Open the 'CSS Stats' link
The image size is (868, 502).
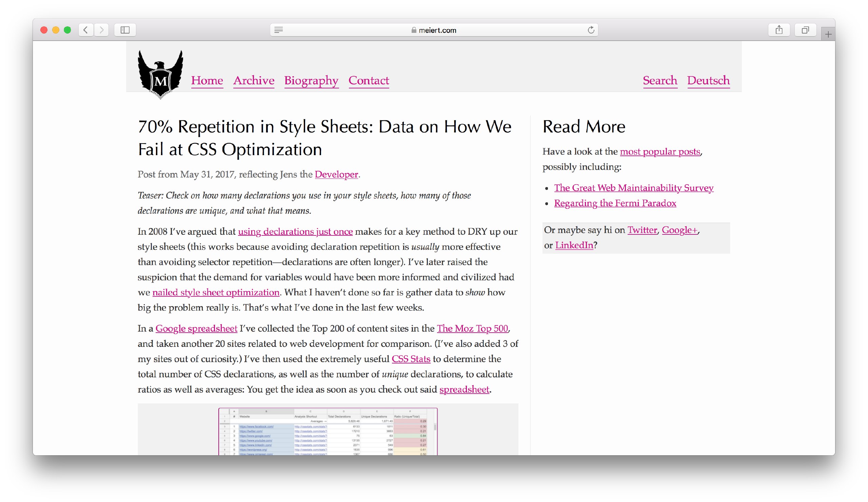[411, 359]
